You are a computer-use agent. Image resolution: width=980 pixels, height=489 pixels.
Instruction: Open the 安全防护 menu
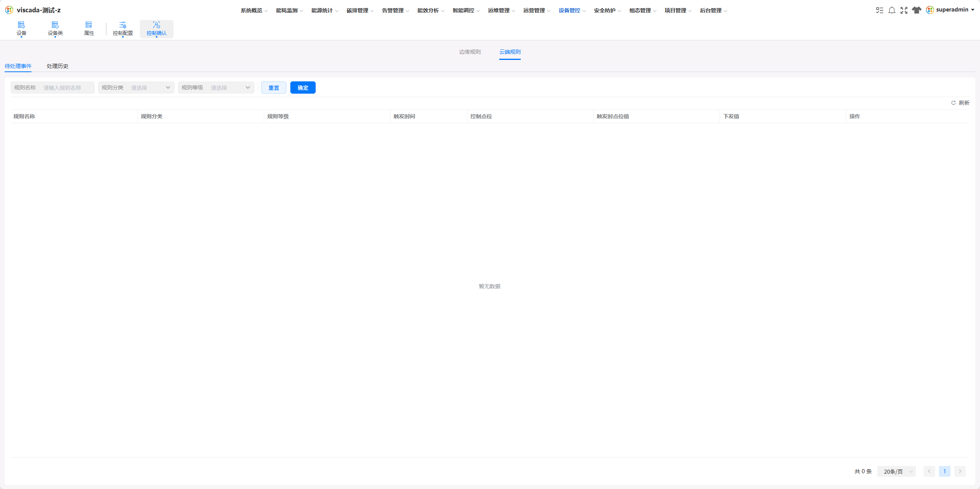(608, 10)
